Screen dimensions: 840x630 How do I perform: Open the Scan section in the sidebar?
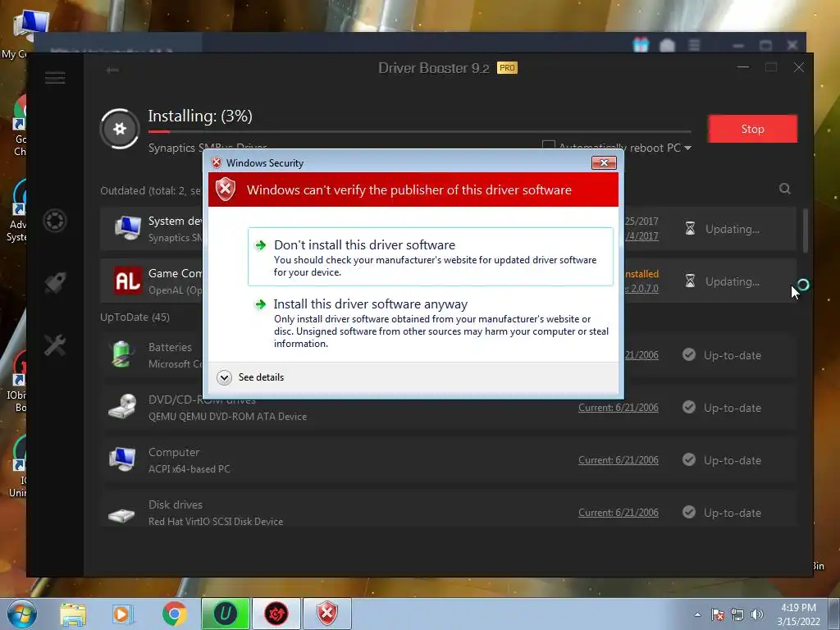point(55,221)
